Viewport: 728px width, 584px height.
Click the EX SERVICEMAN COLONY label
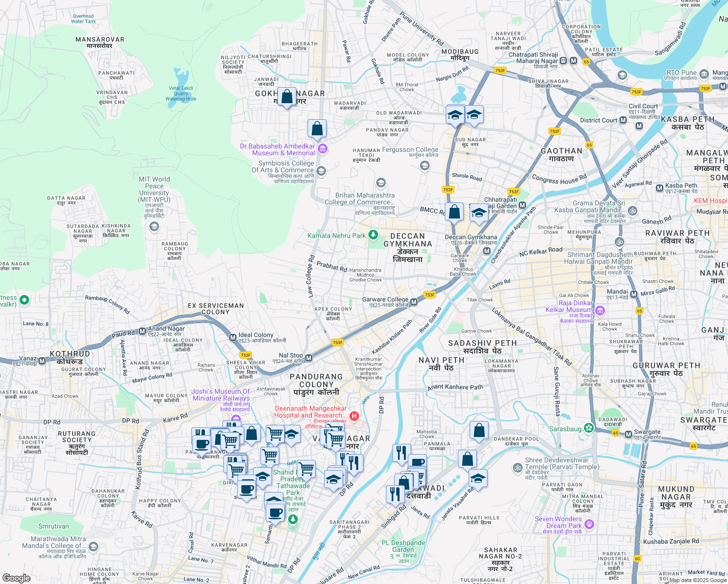pos(216,309)
